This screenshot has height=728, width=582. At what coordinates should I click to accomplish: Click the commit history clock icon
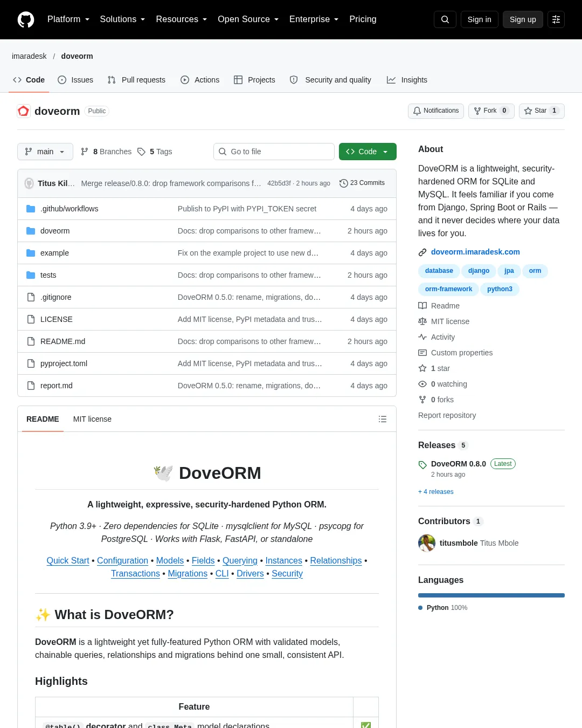(343, 183)
